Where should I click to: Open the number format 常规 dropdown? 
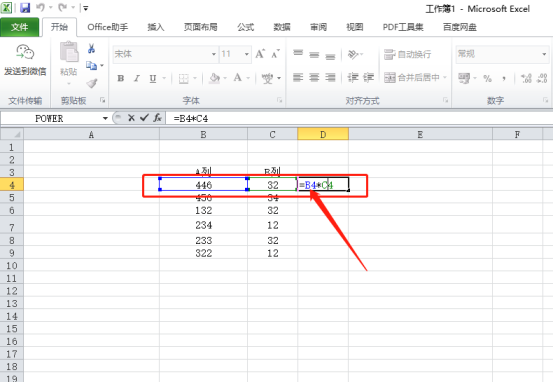544,54
